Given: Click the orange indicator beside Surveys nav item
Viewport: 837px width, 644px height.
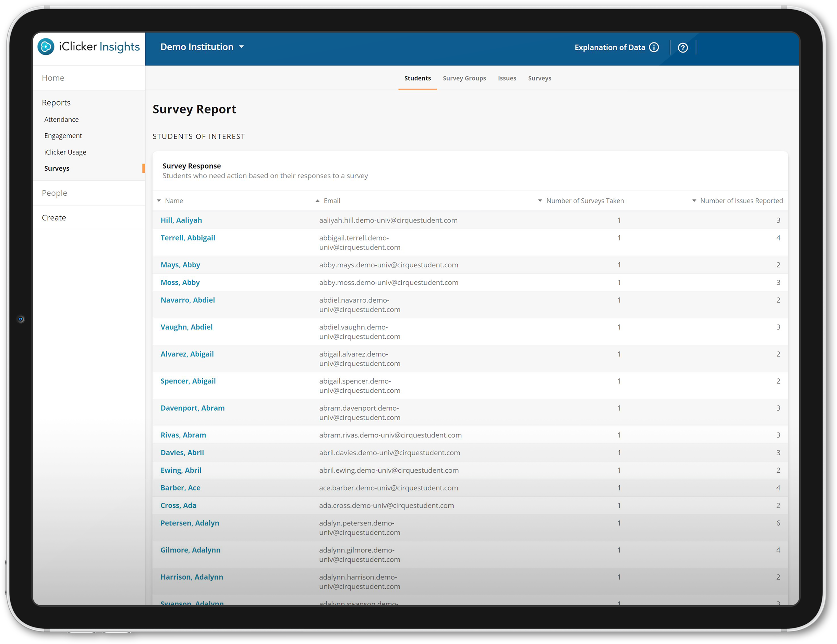Looking at the screenshot, I should click(144, 168).
